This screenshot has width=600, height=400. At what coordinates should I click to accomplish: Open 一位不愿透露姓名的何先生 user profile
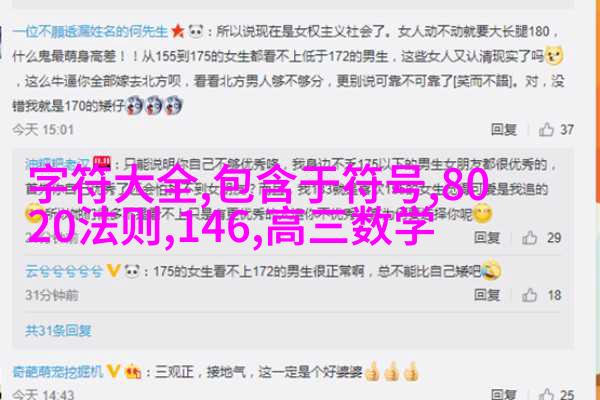(x=90, y=31)
